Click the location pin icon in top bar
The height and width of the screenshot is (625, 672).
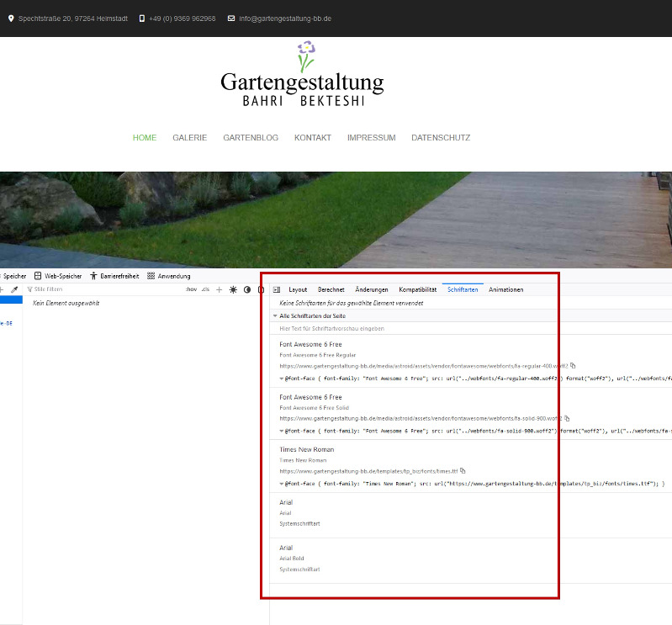[x=11, y=19]
